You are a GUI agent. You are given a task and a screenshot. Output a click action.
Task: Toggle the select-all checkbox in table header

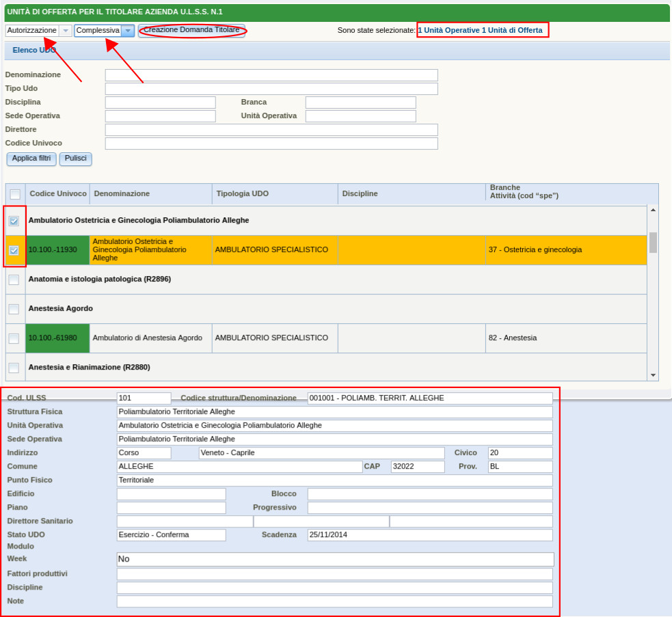(15, 194)
